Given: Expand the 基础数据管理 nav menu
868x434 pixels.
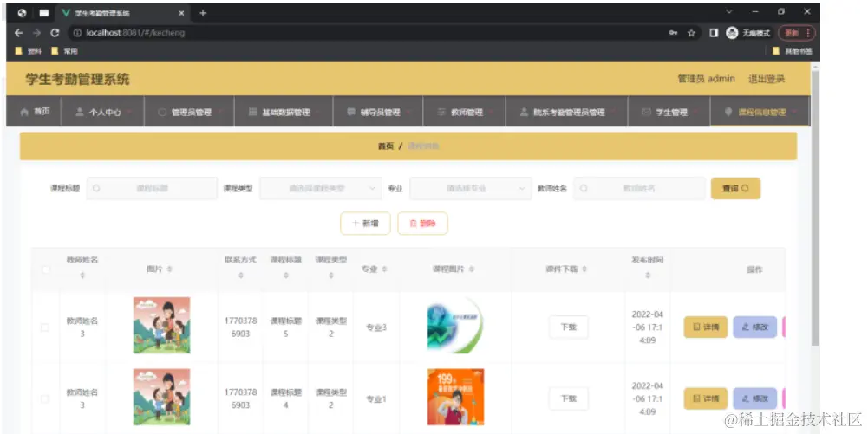Looking at the screenshot, I should click(x=284, y=112).
